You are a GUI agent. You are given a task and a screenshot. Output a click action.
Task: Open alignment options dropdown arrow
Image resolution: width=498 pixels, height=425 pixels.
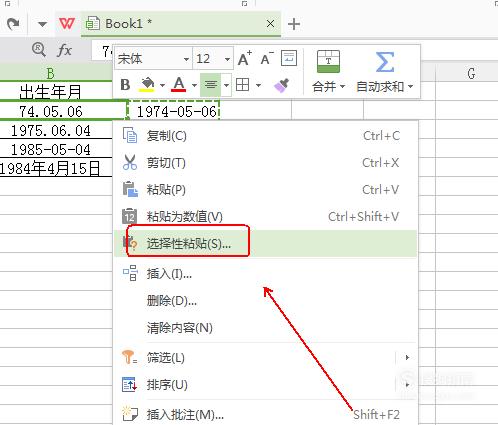point(226,85)
